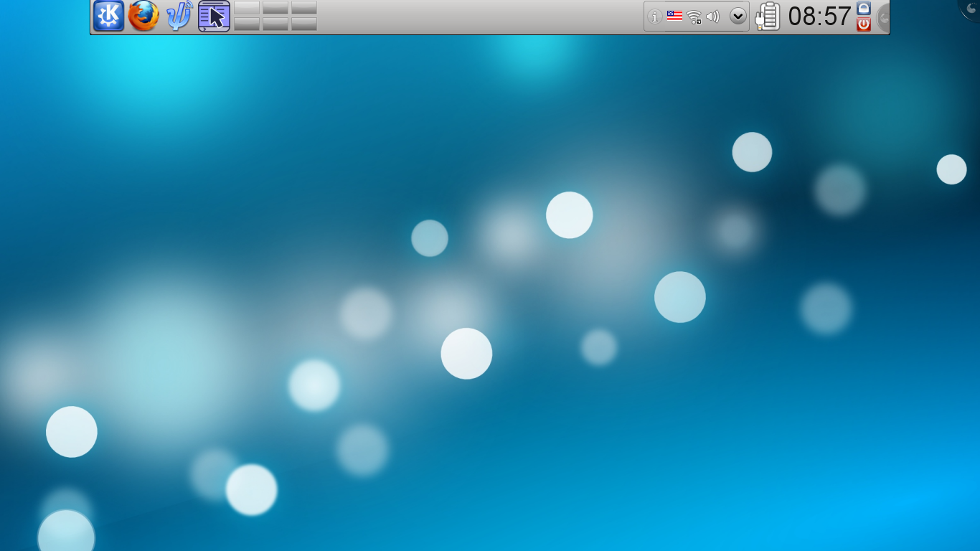Viewport: 980px width, 551px height.
Task: Open the wireless network tray icon
Action: pos(694,17)
